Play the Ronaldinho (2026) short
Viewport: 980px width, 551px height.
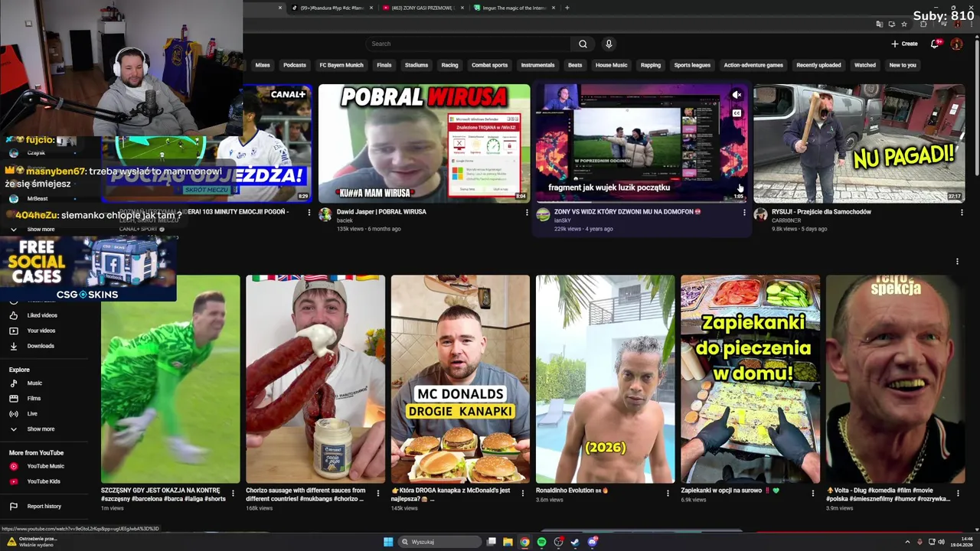(605, 379)
